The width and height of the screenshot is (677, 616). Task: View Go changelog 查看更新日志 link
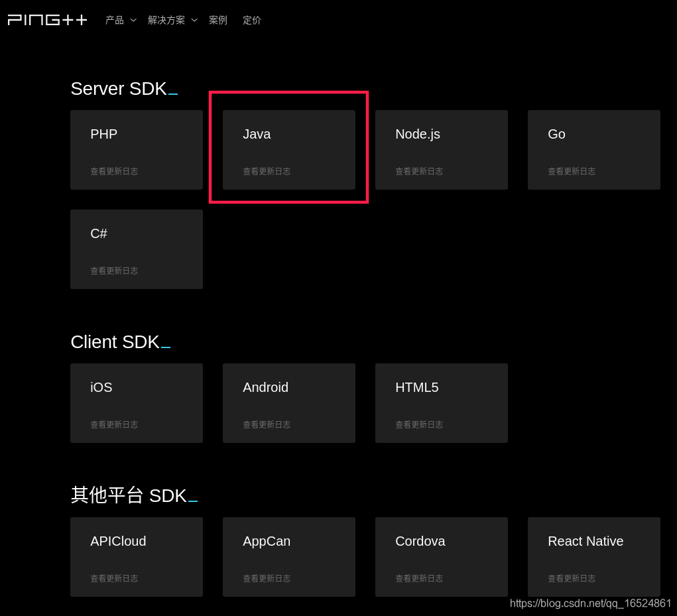pyautogui.click(x=571, y=171)
